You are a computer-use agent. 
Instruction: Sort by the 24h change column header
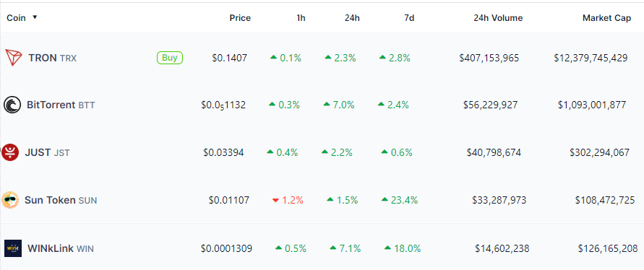tap(353, 18)
